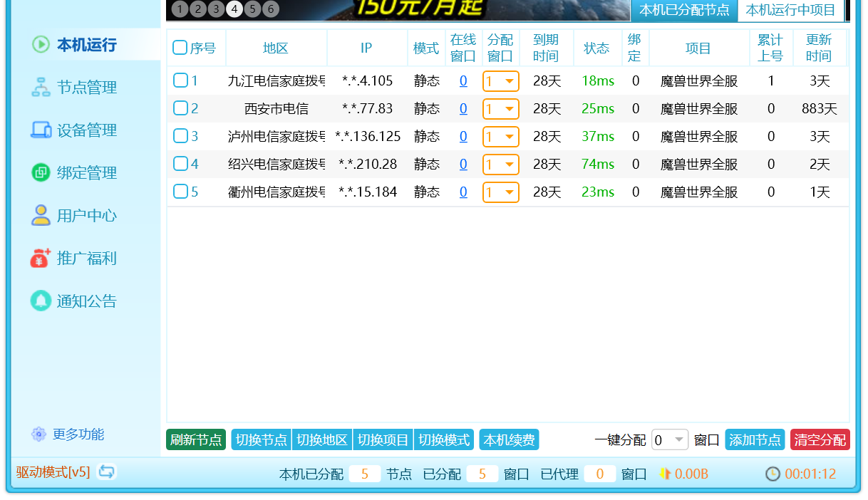The width and height of the screenshot is (868, 500).
Task: Toggle the select-all 序号 header checkbox
Action: pos(180,48)
